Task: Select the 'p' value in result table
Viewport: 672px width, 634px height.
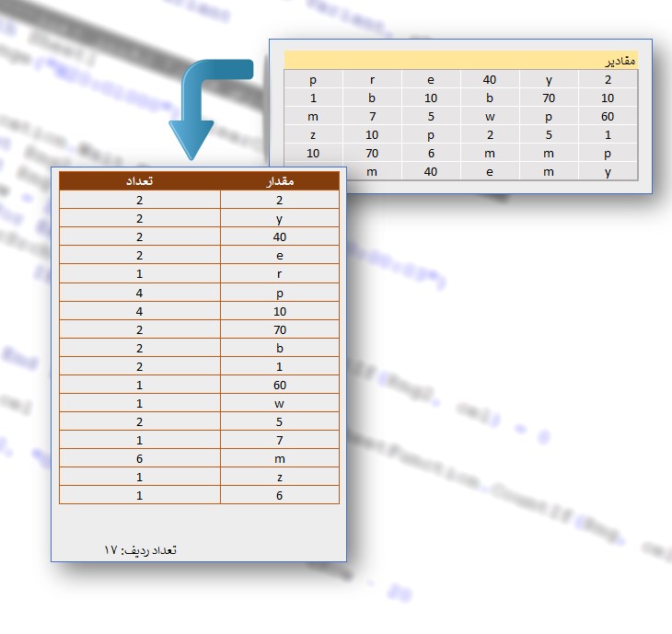Action: [x=280, y=292]
